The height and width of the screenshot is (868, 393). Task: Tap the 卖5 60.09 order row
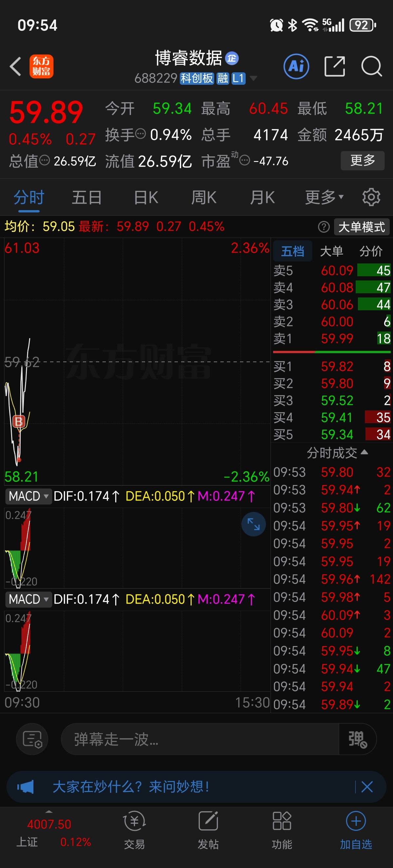[x=332, y=271]
